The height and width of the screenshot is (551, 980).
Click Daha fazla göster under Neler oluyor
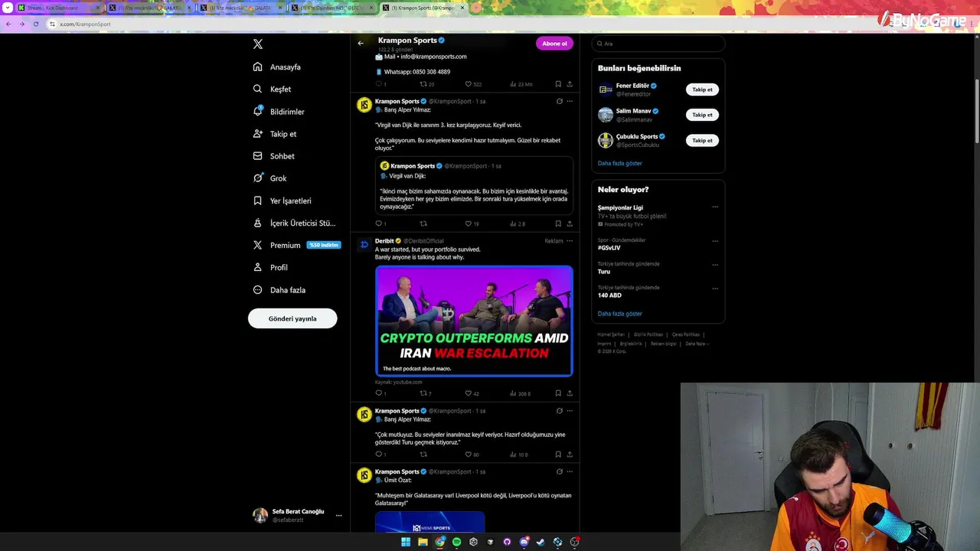click(619, 314)
